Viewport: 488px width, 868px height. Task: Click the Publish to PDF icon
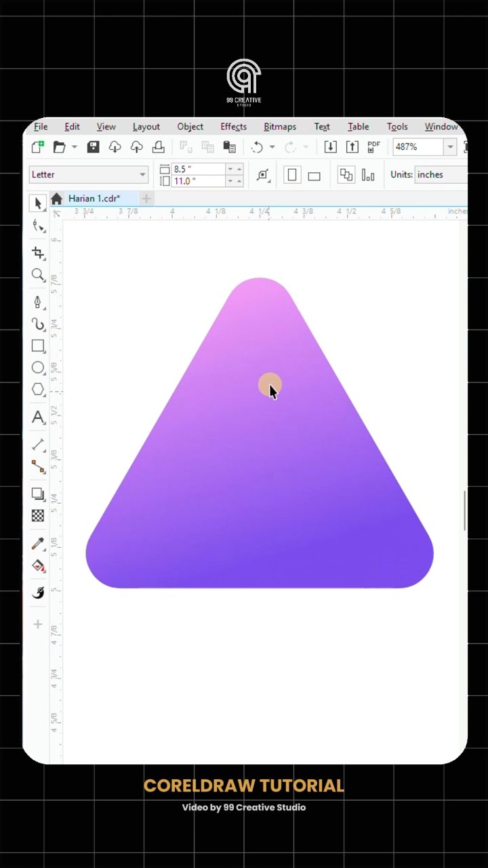point(373,146)
